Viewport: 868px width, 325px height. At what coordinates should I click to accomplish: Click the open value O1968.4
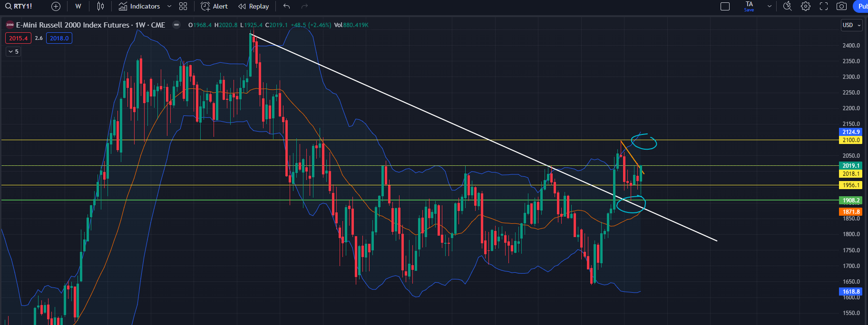(200, 25)
